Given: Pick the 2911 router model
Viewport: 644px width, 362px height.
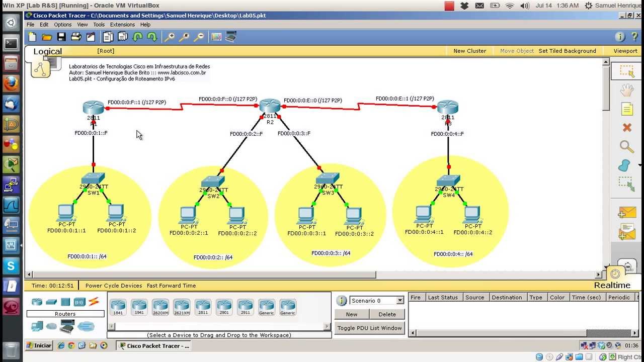Looking at the screenshot, I should coord(245,307).
